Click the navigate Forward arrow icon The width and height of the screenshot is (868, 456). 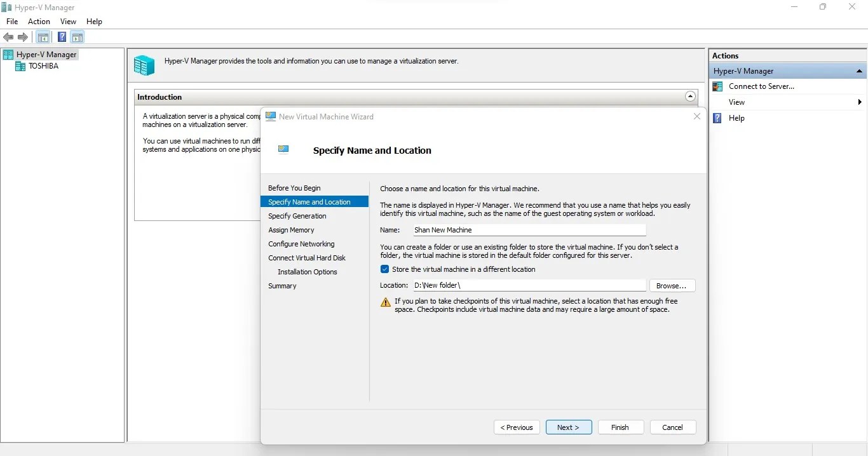point(24,37)
